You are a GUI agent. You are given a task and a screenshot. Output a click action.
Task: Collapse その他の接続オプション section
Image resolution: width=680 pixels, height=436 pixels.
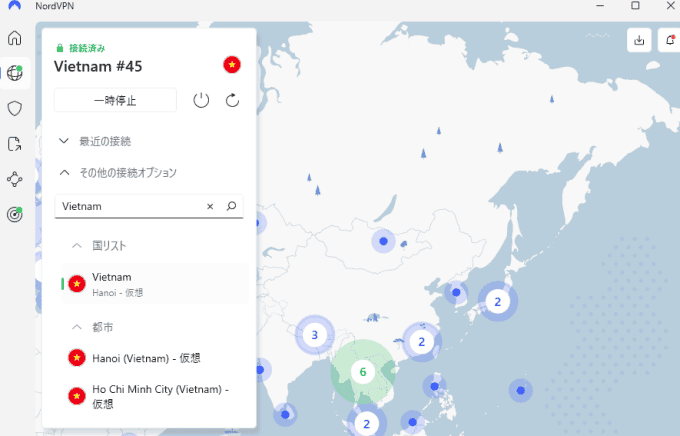point(118,173)
